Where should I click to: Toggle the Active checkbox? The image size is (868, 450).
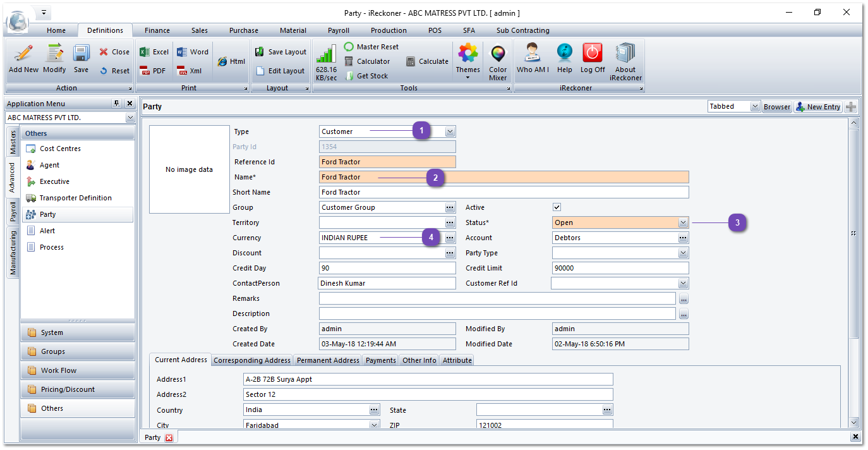point(557,207)
